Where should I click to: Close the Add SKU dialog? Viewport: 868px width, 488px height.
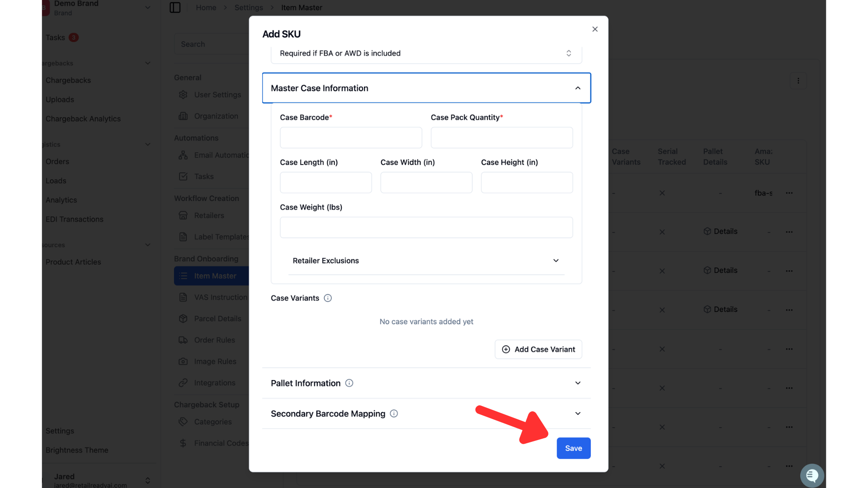595,29
